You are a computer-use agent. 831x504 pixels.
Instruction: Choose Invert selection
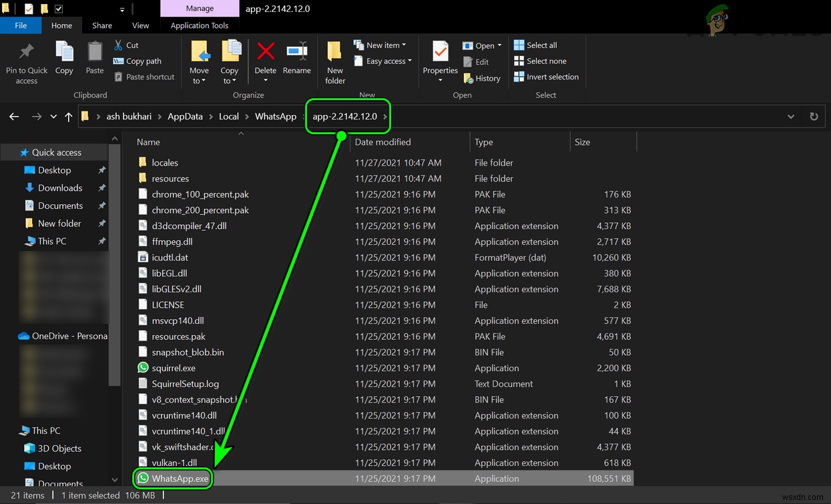coord(546,77)
